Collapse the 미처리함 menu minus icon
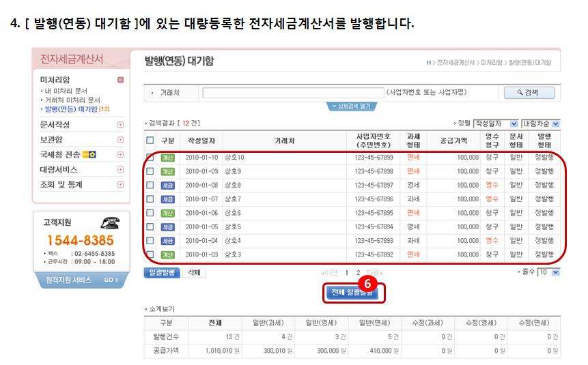This screenshot has width=588, height=365. 121,80
